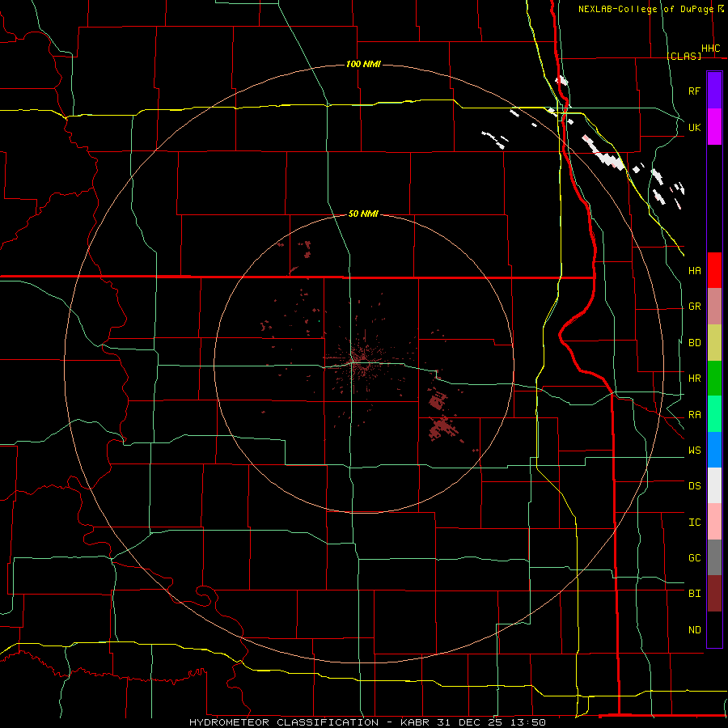The width and height of the screenshot is (728, 728).
Task: Click the HA legend label
Action: pos(694,270)
